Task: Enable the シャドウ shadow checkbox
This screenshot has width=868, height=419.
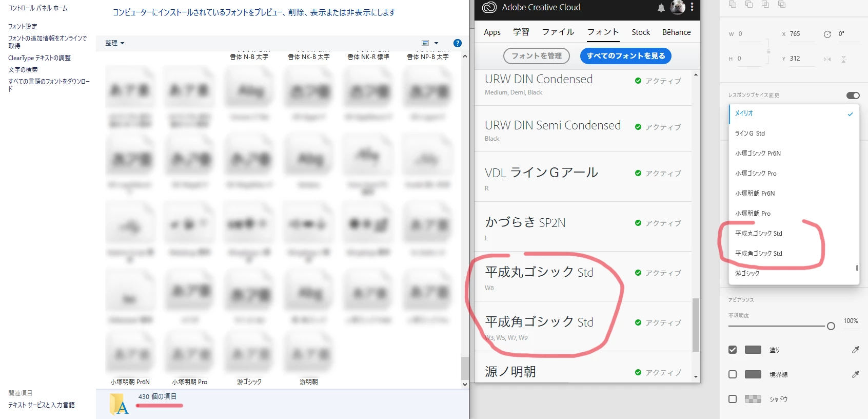Action: click(x=733, y=399)
